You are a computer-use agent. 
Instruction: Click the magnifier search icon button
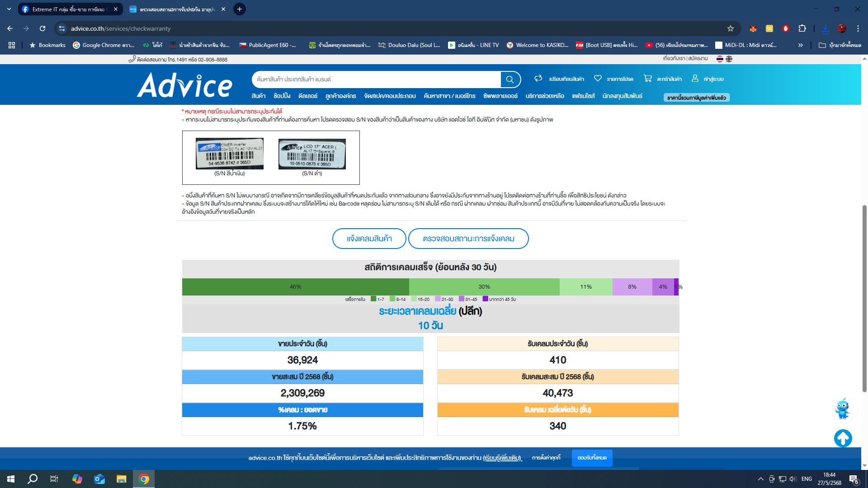(x=510, y=80)
